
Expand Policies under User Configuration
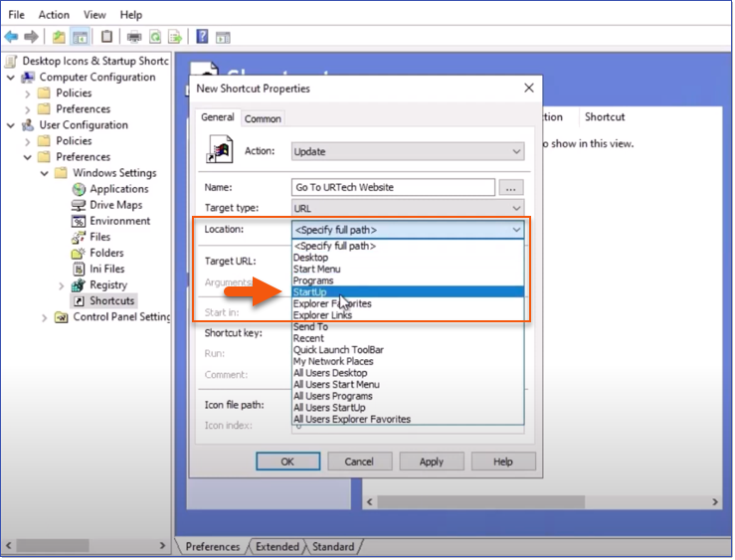click(x=27, y=141)
